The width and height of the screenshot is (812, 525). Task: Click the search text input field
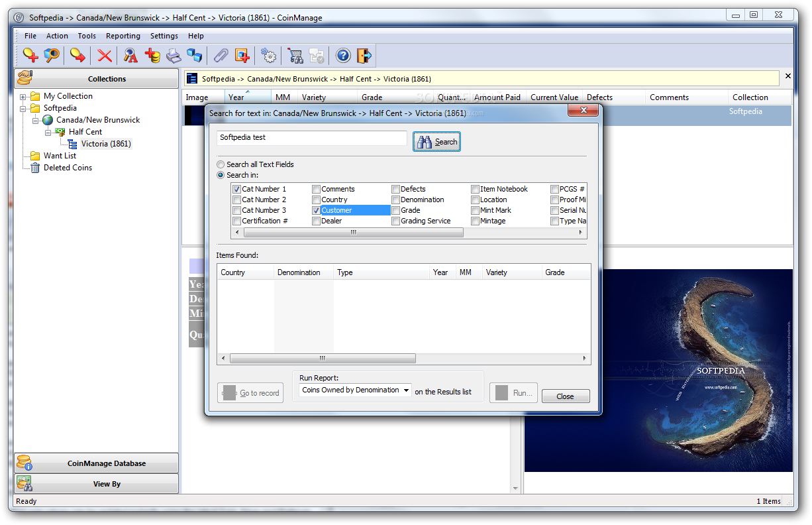point(312,138)
